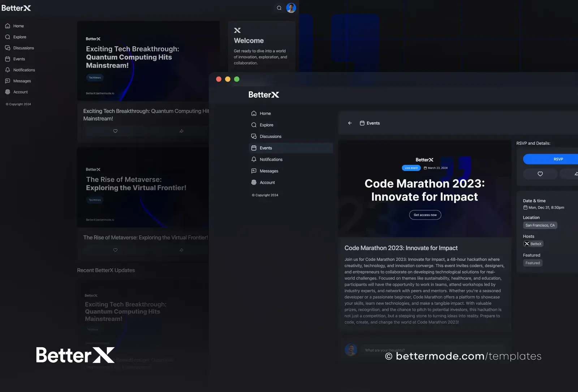The image size is (578, 392).
Task: Open the BetteX host tag
Action: point(533,244)
